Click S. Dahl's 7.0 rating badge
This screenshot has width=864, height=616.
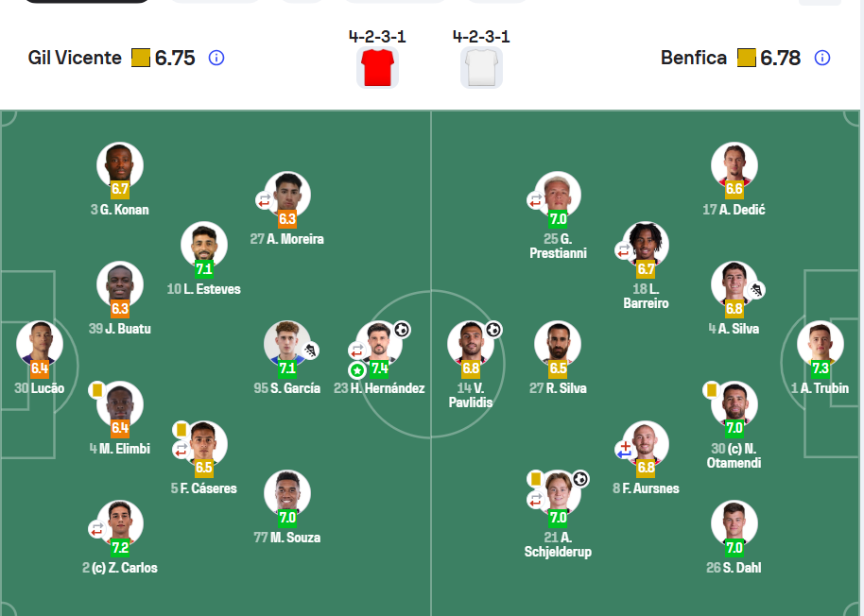734,547
